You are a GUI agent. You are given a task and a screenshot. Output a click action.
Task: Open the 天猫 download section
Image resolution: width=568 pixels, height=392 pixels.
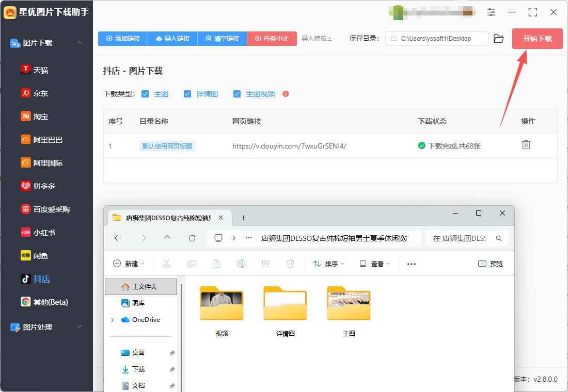point(35,70)
